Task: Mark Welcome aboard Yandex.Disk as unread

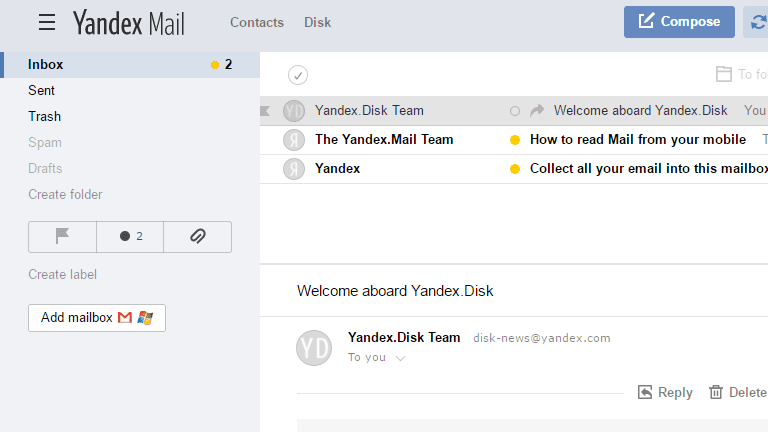Action: 515,111
